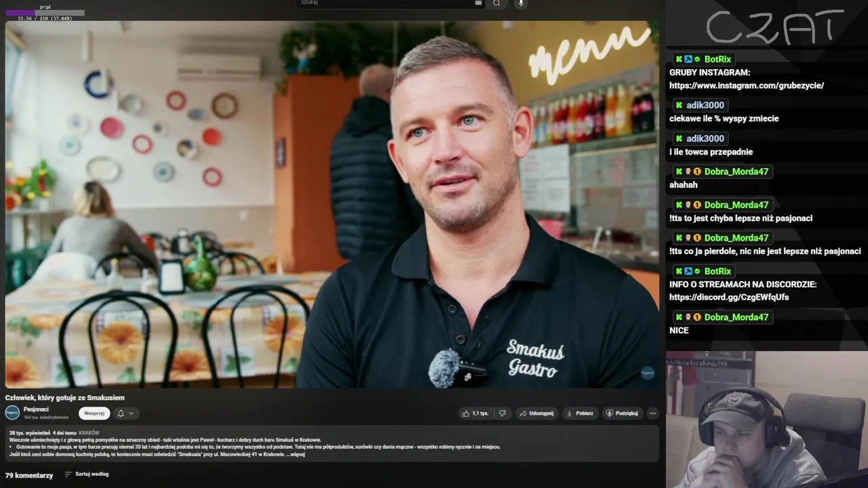The height and width of the screenshot is (488, 868).
Task: Dislike the video with thumbs-down
Action: [x=502, y=413]
